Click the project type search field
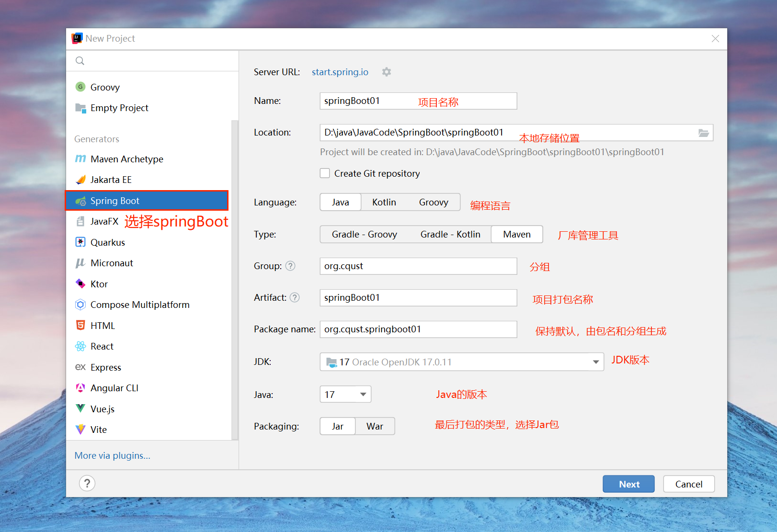 click(152, 61)
